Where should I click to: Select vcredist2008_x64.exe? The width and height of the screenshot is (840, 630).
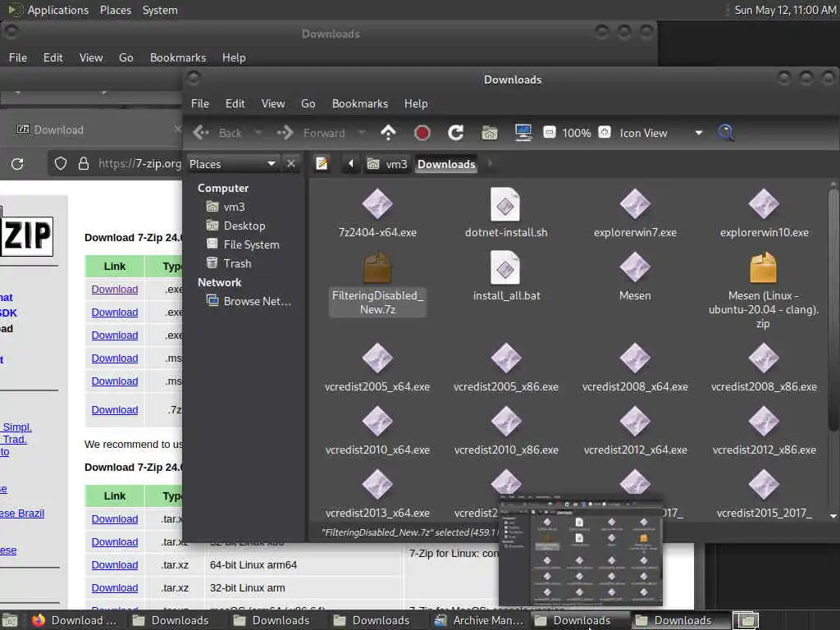coord(636,367)
